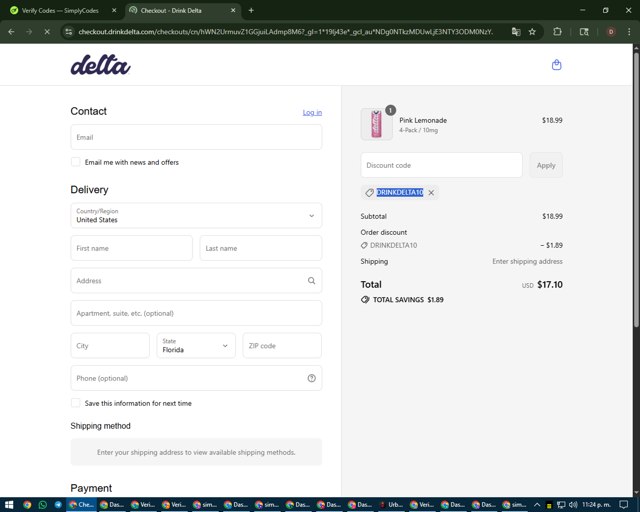Switch to the Verify Codes — SimplyCodes tab
This screenshot has width=640, height=512.
pyautogui.click(x=60, y=11)
